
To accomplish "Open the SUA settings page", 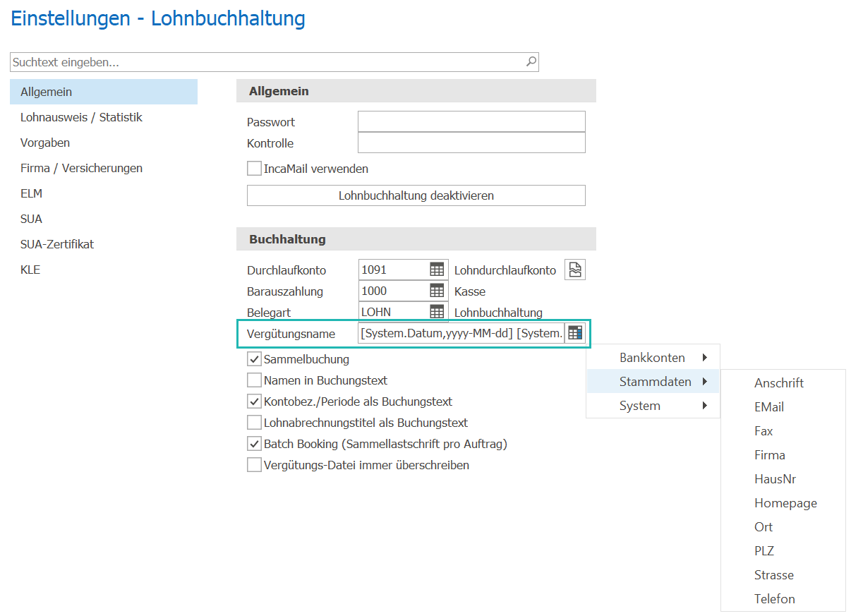I will click(104, 219).
